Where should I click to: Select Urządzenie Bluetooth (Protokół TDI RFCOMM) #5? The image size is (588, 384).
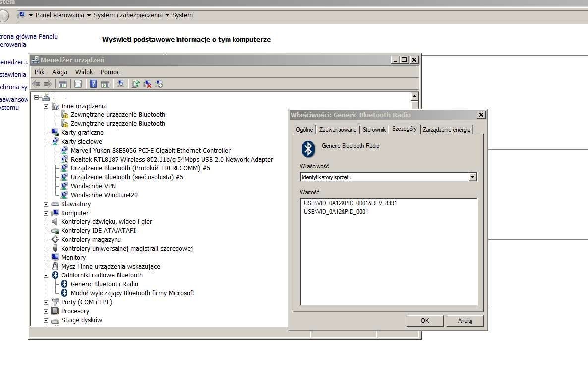point(140,168)
